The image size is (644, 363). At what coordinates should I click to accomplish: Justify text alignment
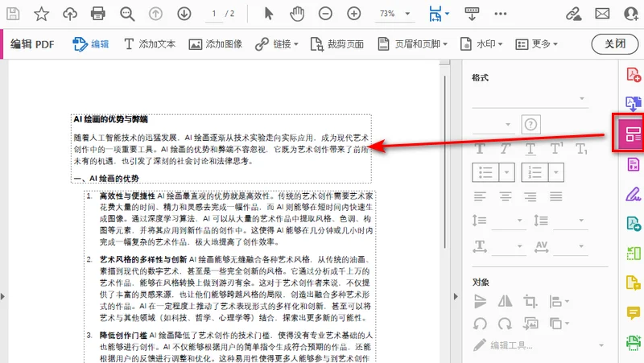click(x=556, y=196)
